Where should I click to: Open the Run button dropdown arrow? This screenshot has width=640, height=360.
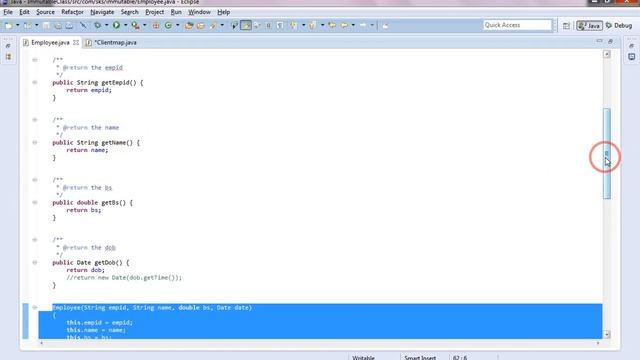point(125,25)
